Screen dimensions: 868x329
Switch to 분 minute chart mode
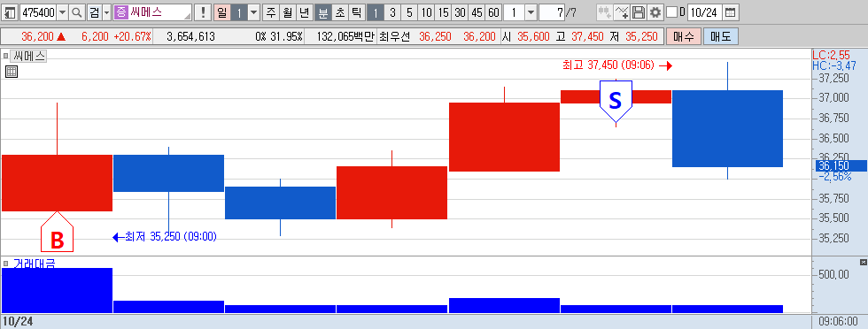[322, 12]
